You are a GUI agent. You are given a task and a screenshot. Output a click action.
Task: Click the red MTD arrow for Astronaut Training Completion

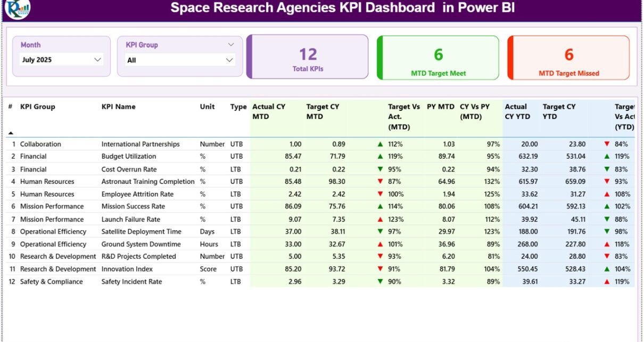380,182
